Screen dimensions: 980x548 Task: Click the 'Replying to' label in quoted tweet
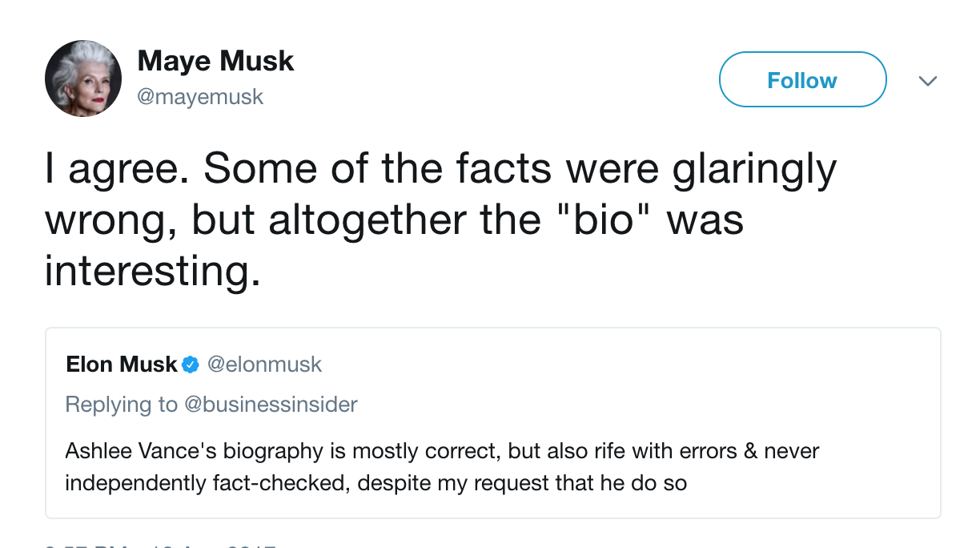click(122, 405)
